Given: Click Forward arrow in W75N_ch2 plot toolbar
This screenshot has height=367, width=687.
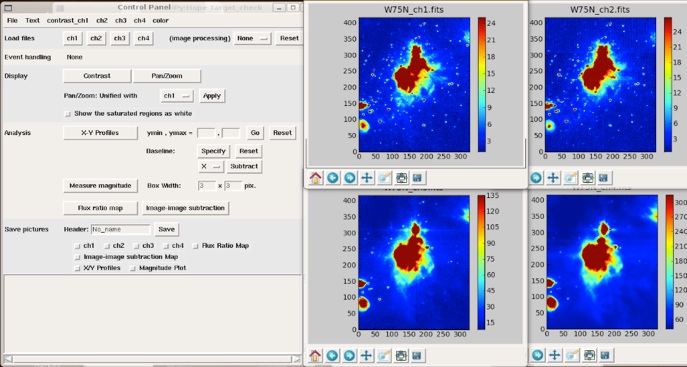Looking at the screenshot, I should [x=536, y=178].
